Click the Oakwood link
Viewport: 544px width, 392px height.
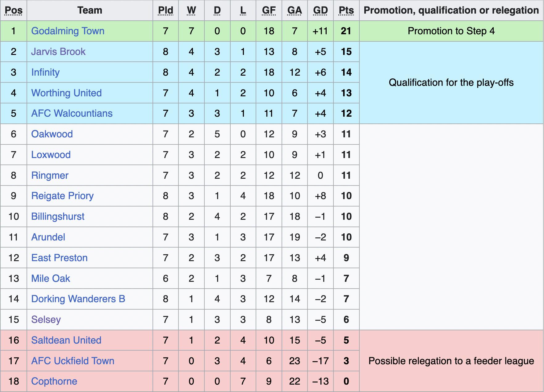pyautogui.click(x=52, y=134)
